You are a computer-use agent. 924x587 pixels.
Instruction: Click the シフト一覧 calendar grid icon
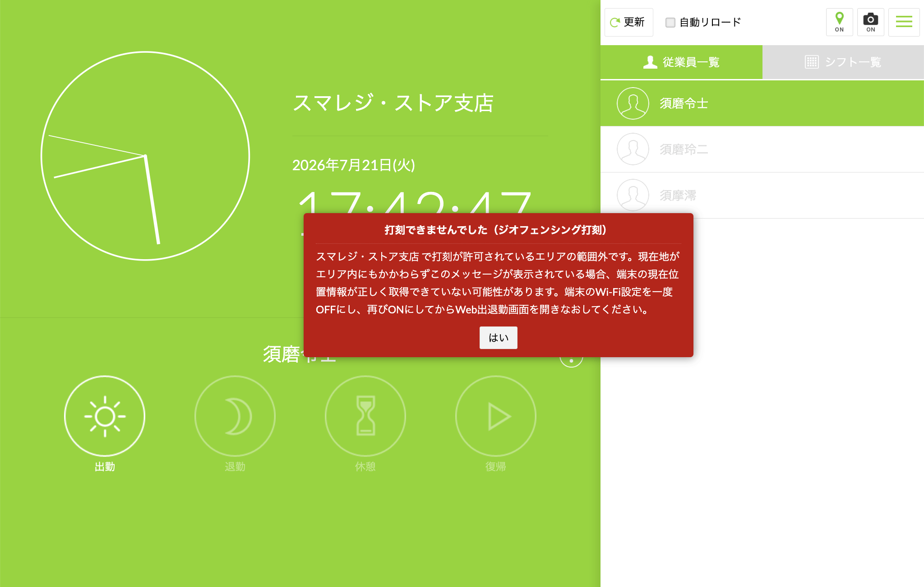[812, 62]
